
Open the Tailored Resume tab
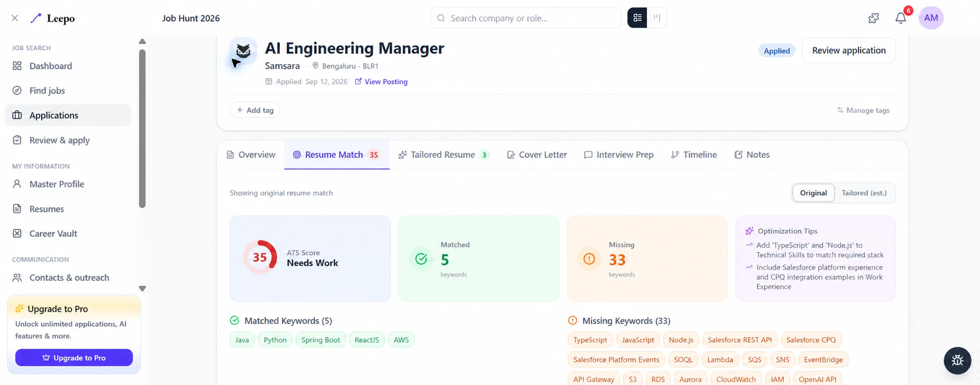[443, 155]
